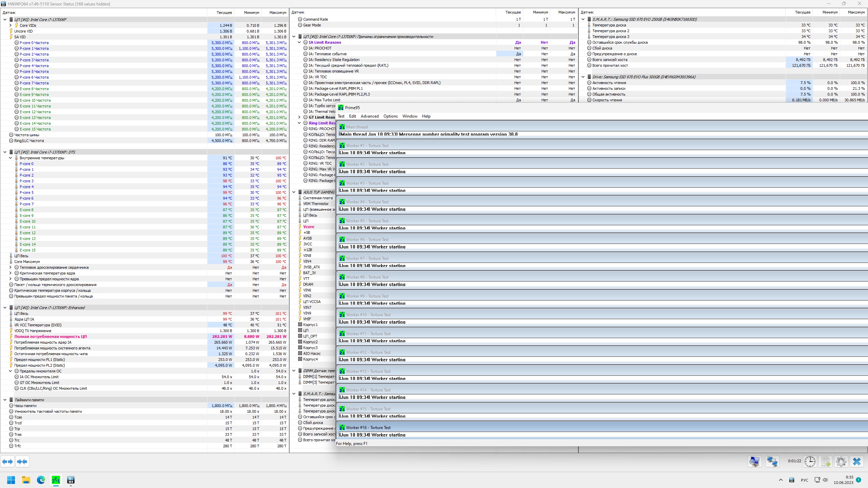
Task: Collapse the Samsung SSD 970 EVO S.M.A.R.T. group
Action: 583,19
